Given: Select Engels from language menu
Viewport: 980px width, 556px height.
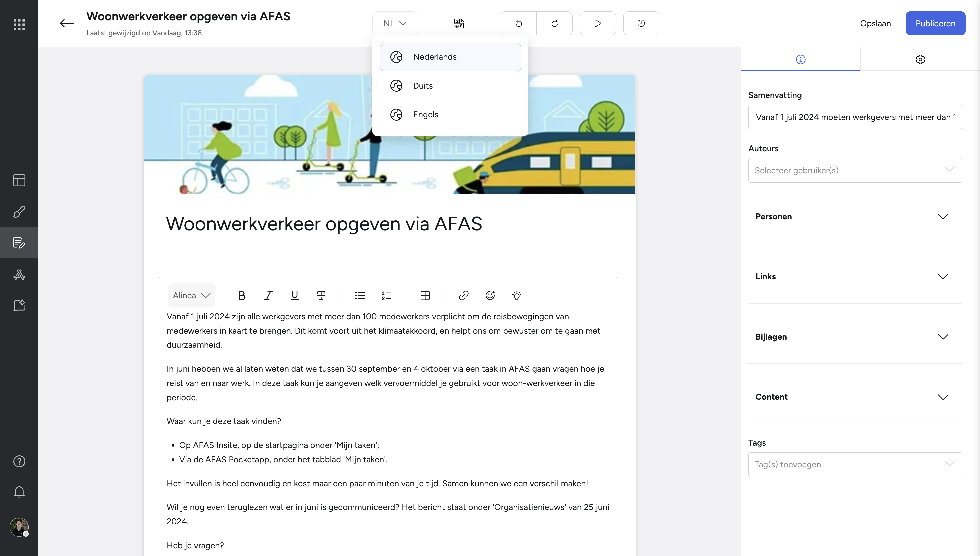Looking at the screenshot, I should pyautogui.click(x=450, y=115).
